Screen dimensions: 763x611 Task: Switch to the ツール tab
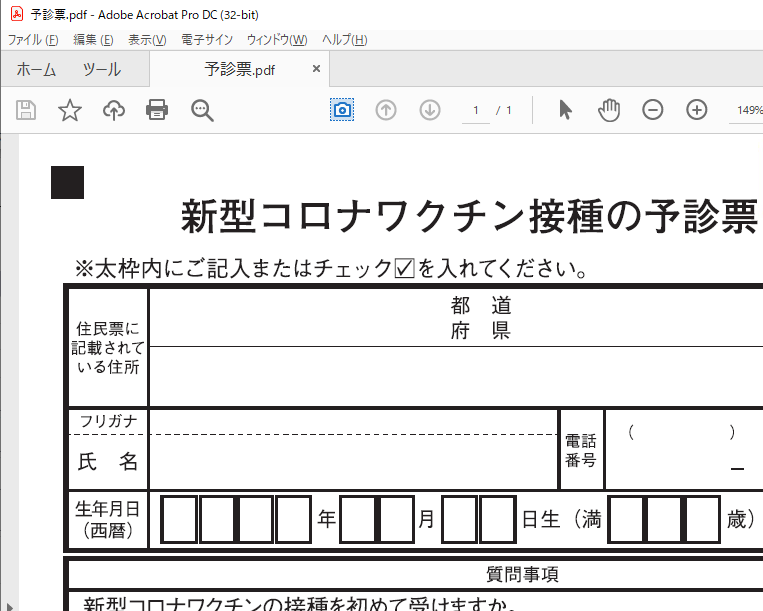point(101,70)
